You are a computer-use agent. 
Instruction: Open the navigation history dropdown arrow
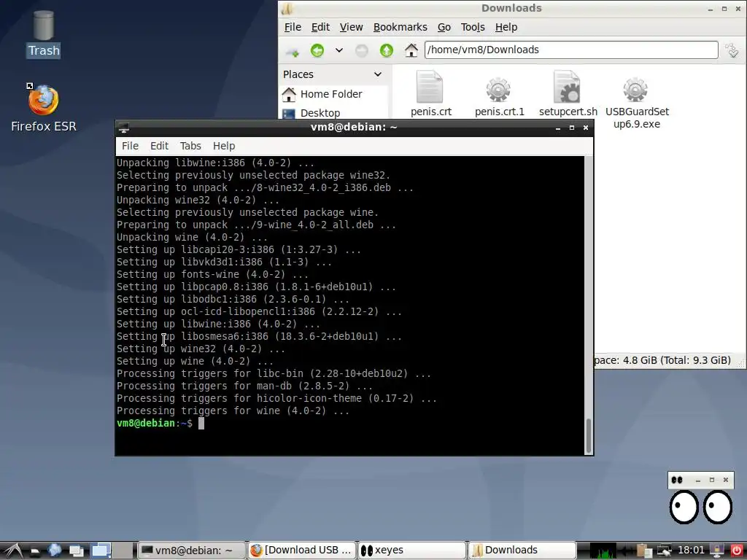(x=339, y=50)
